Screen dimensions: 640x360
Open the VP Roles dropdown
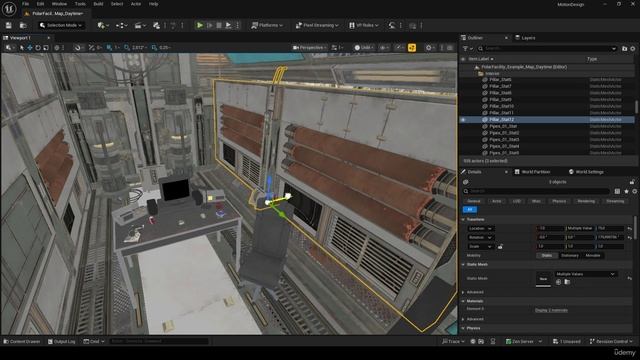pyautogui.click(x=363, y=25)
